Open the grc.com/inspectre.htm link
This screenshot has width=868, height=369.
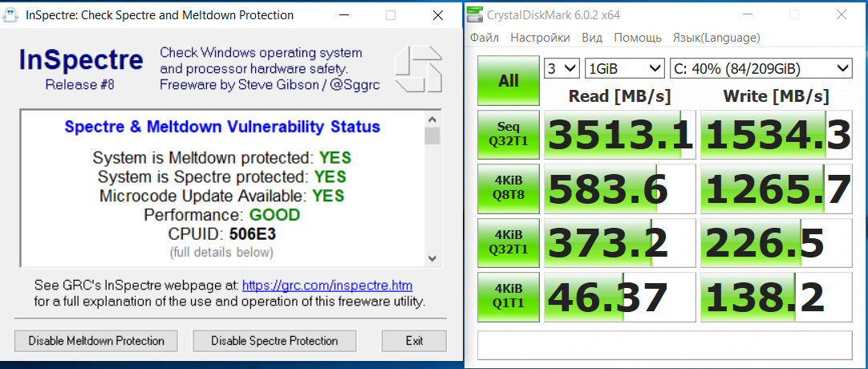coord(327,286)
